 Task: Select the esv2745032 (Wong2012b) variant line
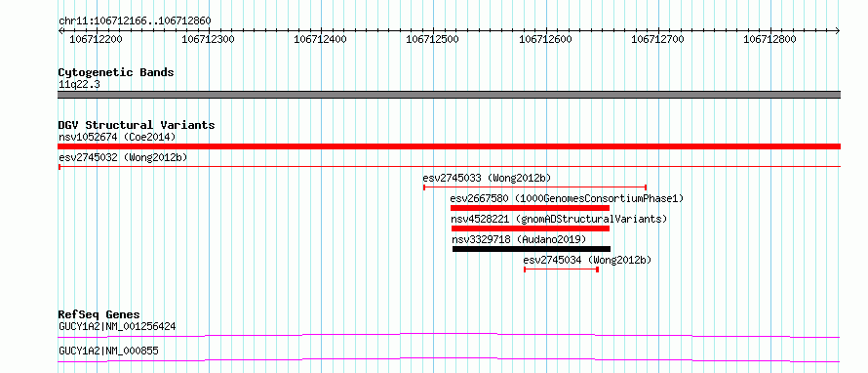(x=449, y=166)
